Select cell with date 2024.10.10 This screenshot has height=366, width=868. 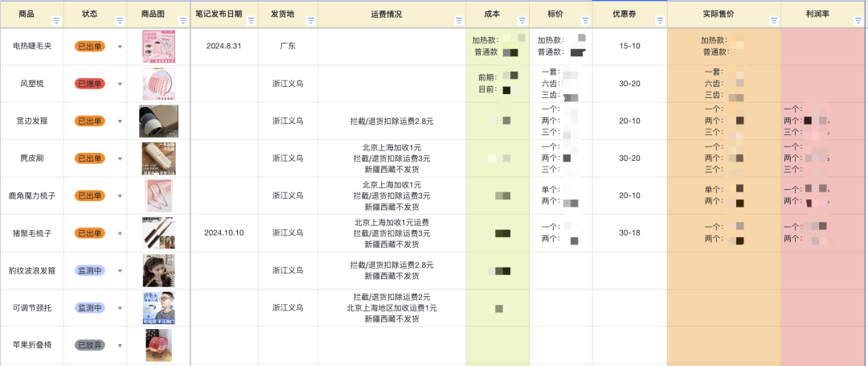pyautogui.click(x=223, y=233)
